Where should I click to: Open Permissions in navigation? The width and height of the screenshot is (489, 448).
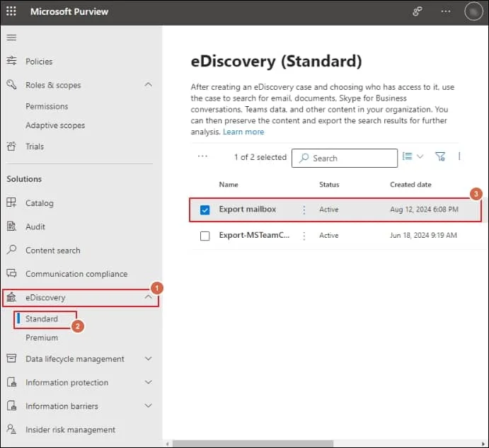pos(47,106)
